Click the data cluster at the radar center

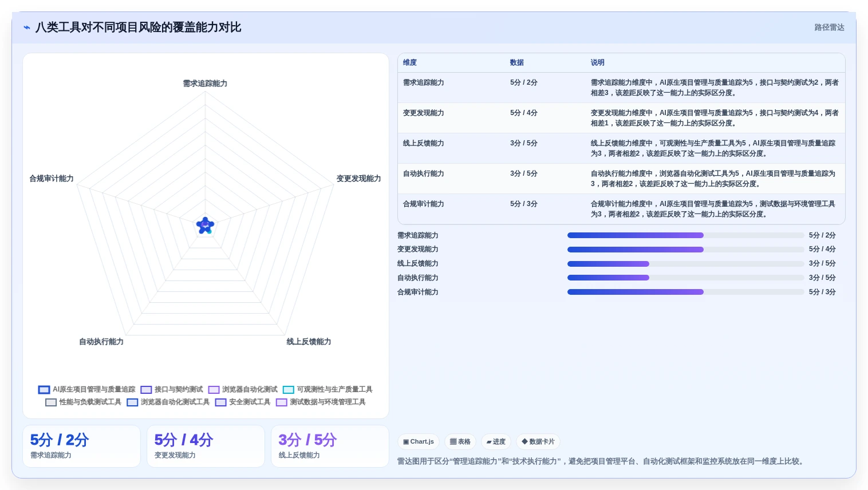205,226
